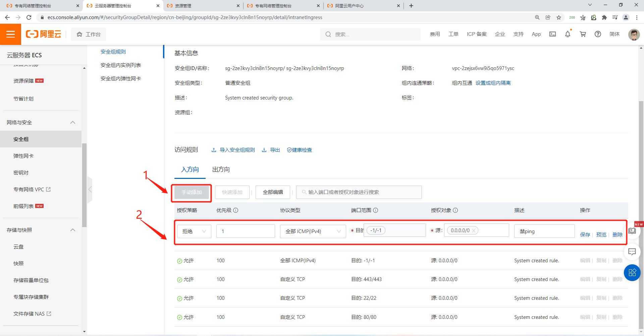Open the shopping cart icon
Image resolution: width=644 pixels, height=336 pixels.
583,34
